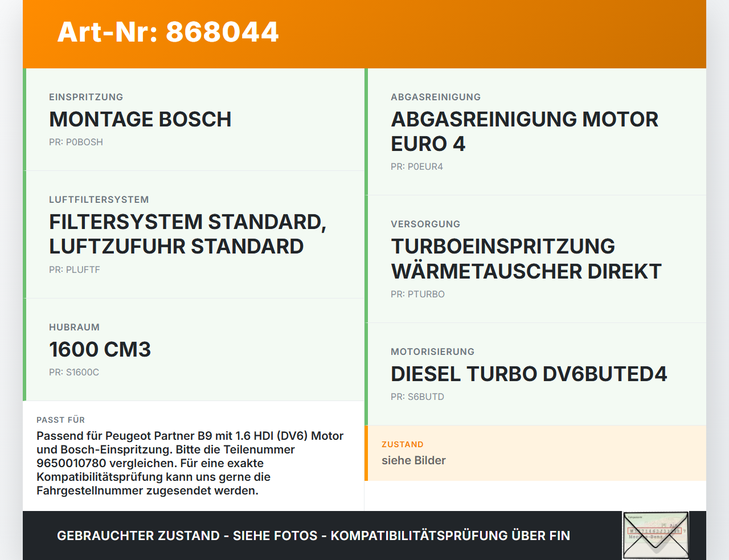The height and width of the screenshot is (560, 729).
Task: Select the PR: PLUFTF code
Action: coord(74,269)
